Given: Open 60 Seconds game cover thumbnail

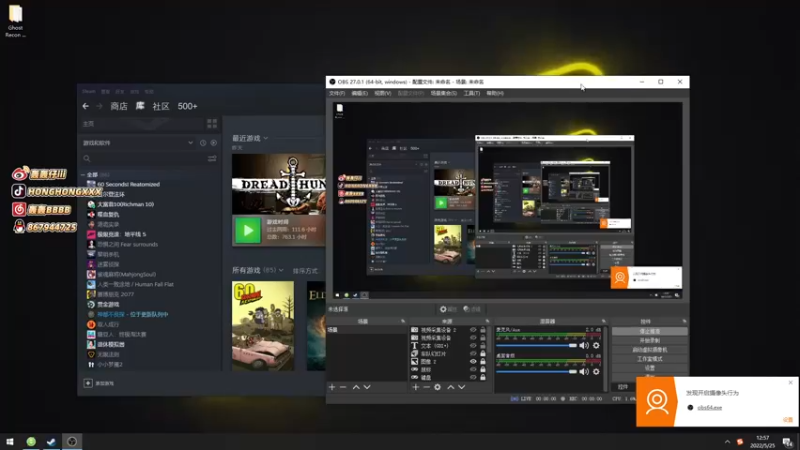Looking at the screenshot, I should (x=263, y=326).
